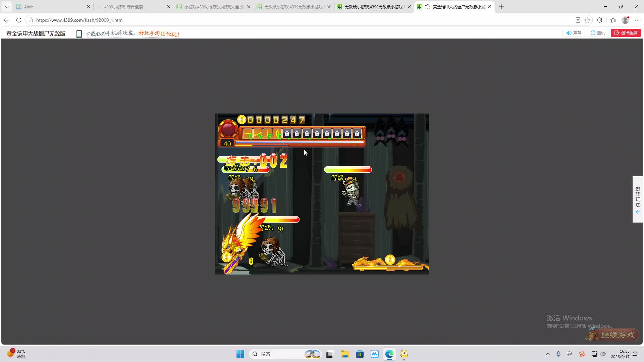Click the blue graph app on the taskbar
The height and width of the screenshot is (362, 644).
coord(375,354)
